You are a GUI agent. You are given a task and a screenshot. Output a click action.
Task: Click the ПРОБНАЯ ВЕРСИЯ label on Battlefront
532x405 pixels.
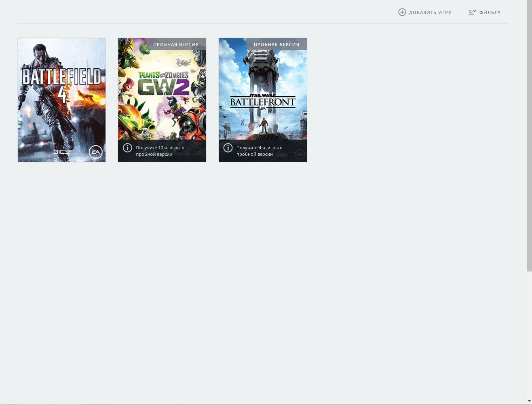(277, 45)
